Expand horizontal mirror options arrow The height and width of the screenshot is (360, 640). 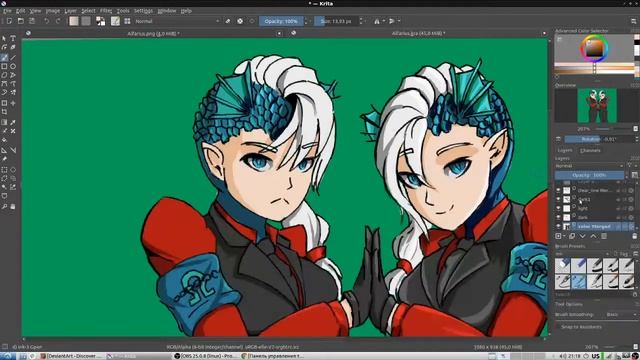pos(384,21)
